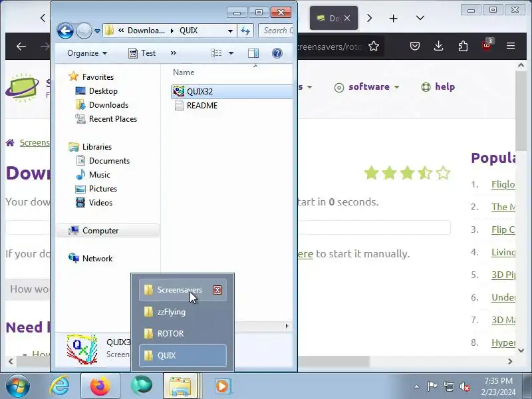This screenshot has height=399, width=532.
Task: Select the QUIX32 screensaver file
Action: coord(231,92)
